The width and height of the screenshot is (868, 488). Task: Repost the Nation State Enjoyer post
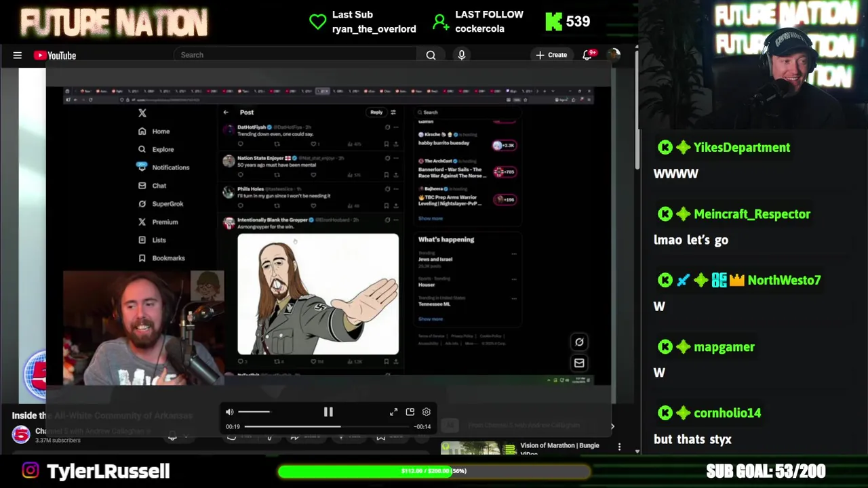click(277, 175)
